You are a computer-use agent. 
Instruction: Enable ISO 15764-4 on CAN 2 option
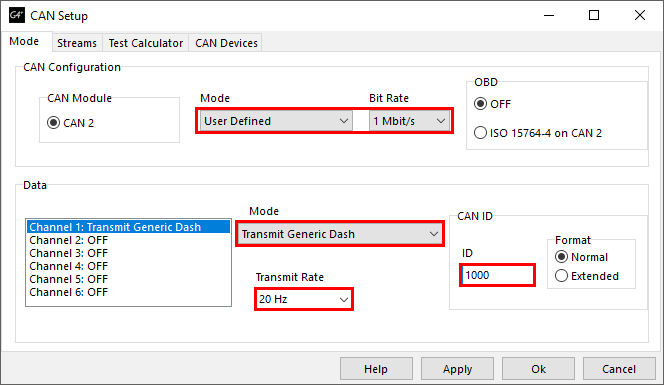[x=480, y=133]
